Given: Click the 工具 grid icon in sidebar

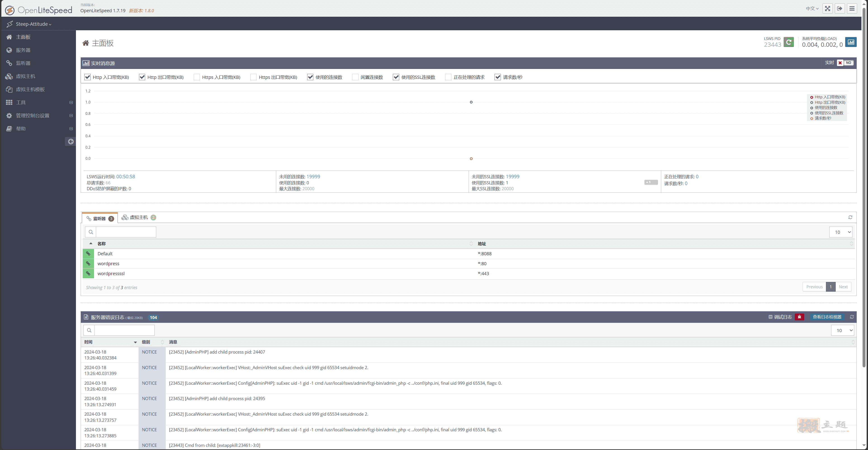Looking at the screenshot, I should (x=9, y=102).
